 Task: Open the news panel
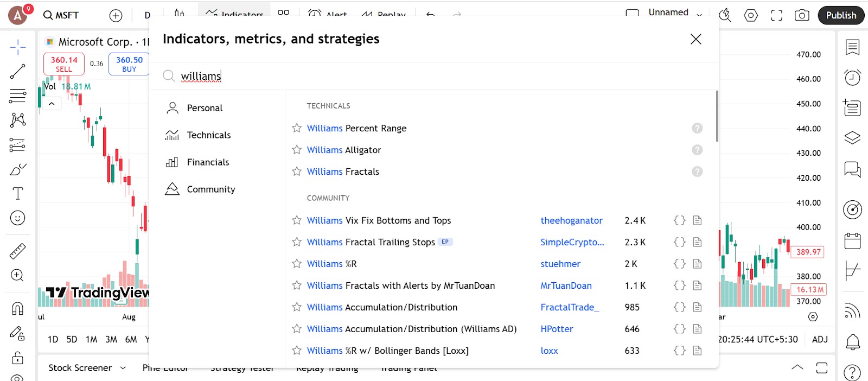pyautogui.click(x=852, y=107)
